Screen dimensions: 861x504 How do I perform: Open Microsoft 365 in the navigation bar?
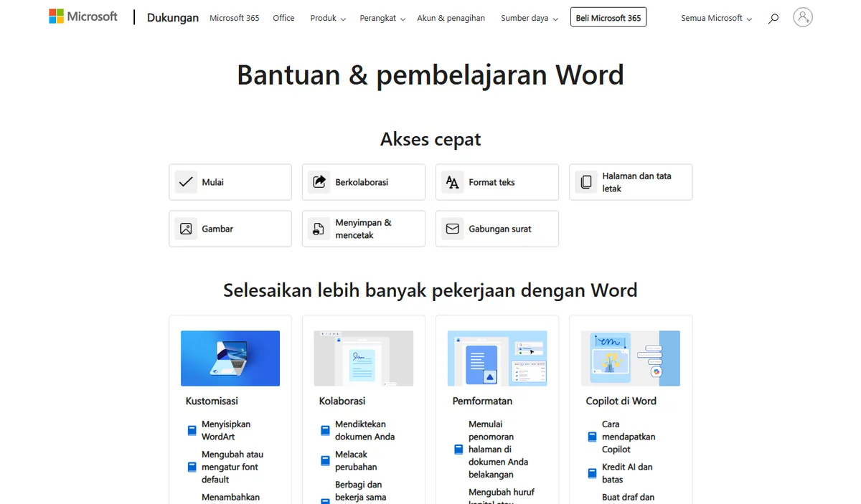click(235, 18)
